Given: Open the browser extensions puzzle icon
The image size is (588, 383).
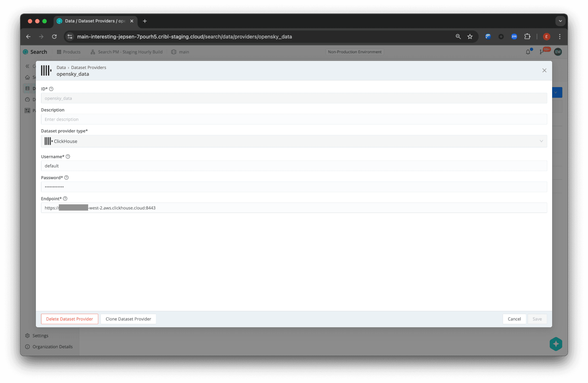Looking at the screenshot, I should click(x=527, y=37).
